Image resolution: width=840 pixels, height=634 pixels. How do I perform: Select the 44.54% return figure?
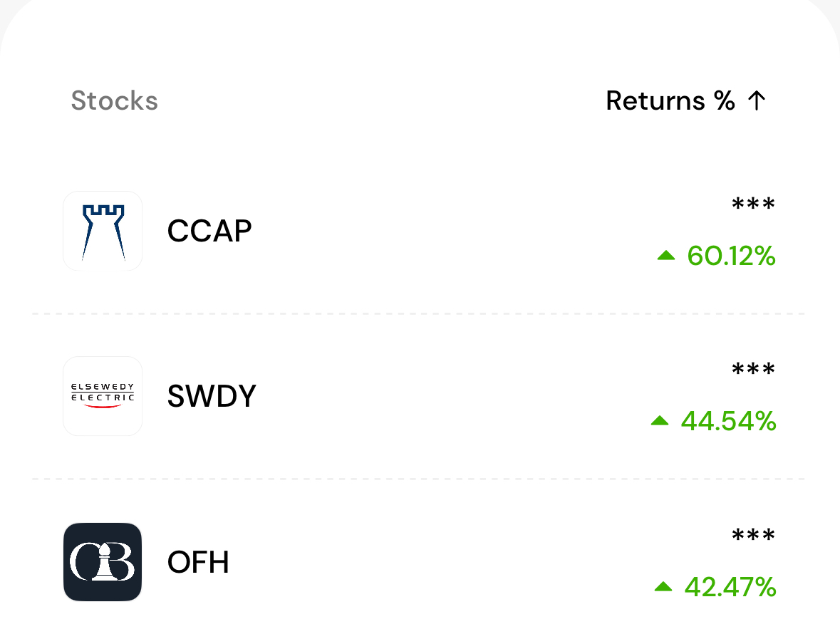(729, 421)
